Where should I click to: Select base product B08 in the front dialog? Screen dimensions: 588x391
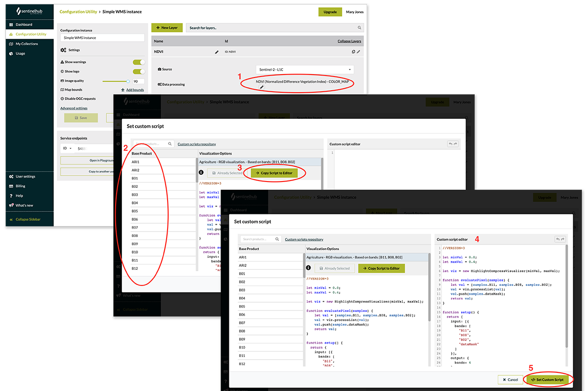pos(271,331)
